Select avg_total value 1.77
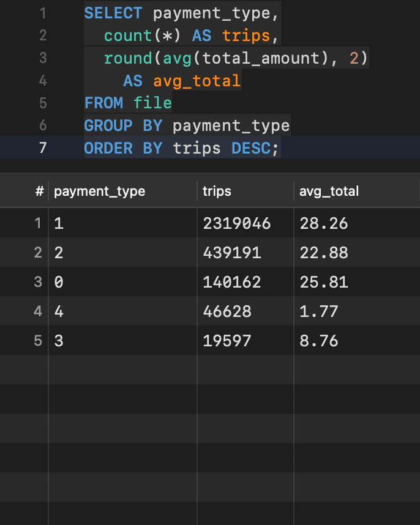 pyautogui.click(x=319, y=311)
